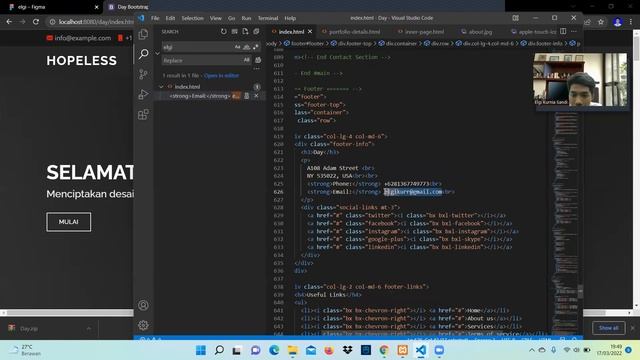Image resolution: width=640 pixels, height=360 pixels.
Task: Open the Go menu
Action: click(231, 18)
